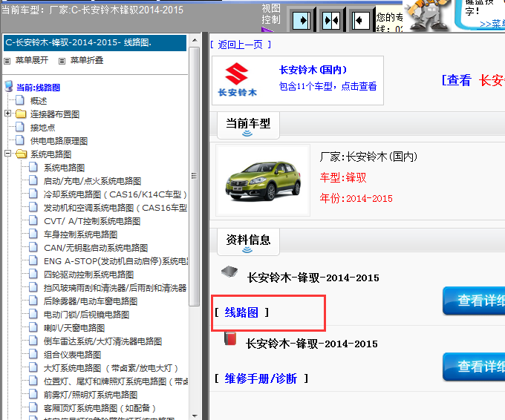Click 查看详细 button beside 线路图
The image size is (505, 420).
474,301
